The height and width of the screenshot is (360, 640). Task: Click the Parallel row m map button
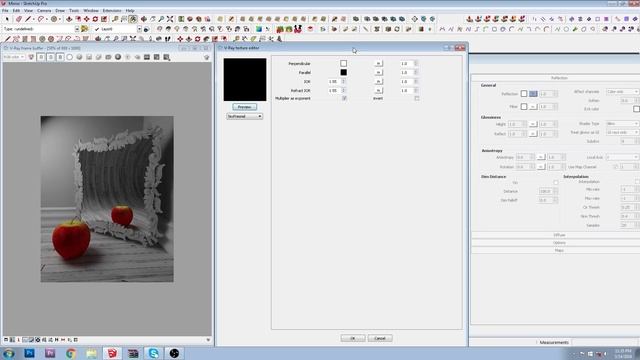pos(378,73)
